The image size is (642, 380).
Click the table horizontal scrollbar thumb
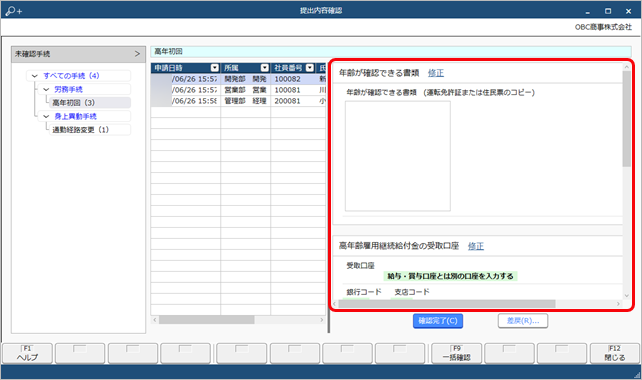pos(206,320)
